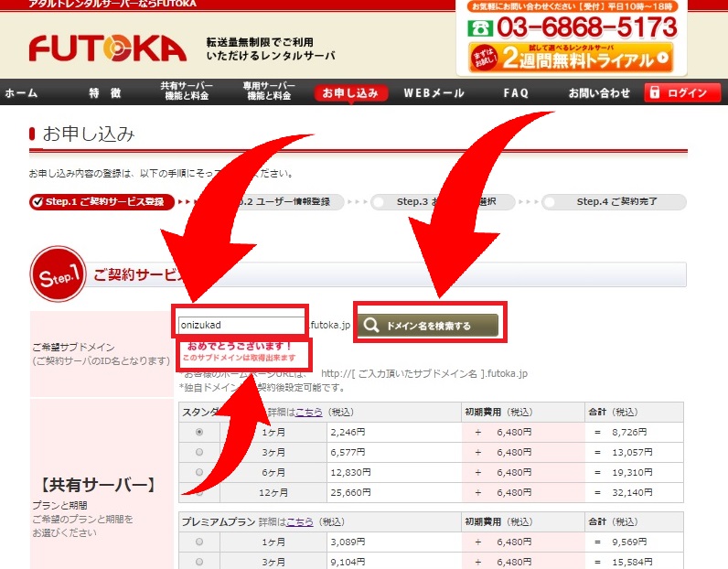The height and width of the screenshot is (569, 728).
Task: Select the premium plan 1ヶ月 radio button
Action: click(199, 542)
